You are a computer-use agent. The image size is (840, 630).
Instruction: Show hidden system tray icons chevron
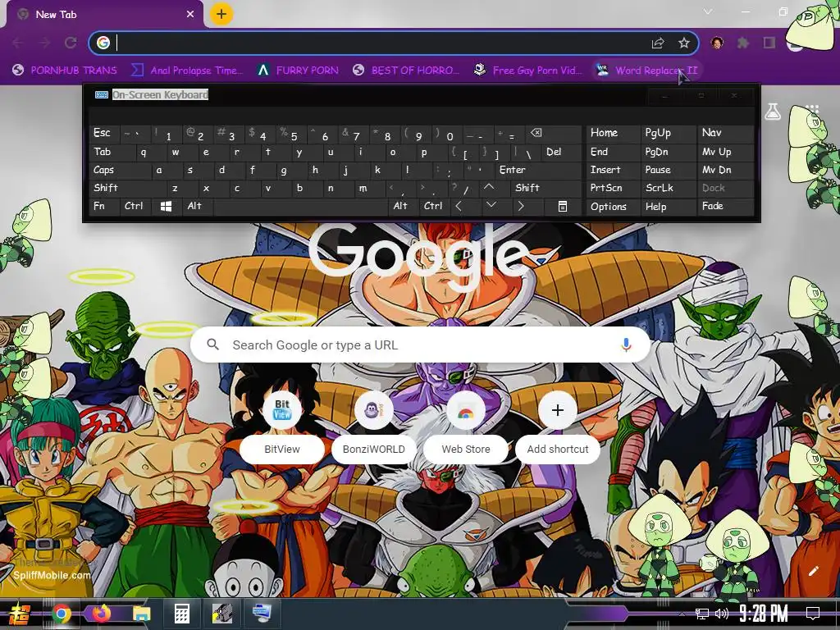tap(682, 614)
